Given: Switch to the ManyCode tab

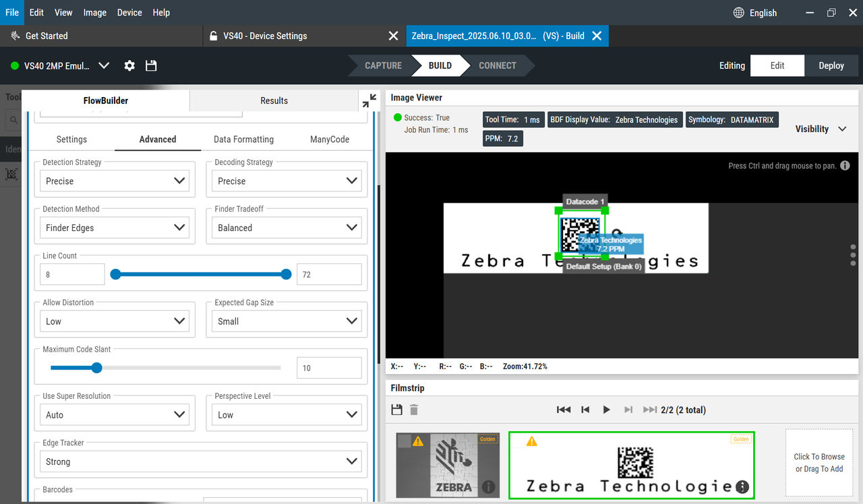Looking at the screenshot, I should pyautogui.click(x=330, y=139).
